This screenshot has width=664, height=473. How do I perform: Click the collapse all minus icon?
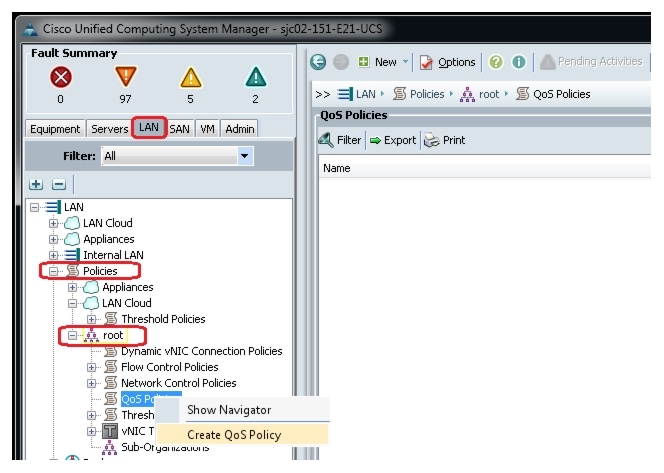click(x=59, y=184)
